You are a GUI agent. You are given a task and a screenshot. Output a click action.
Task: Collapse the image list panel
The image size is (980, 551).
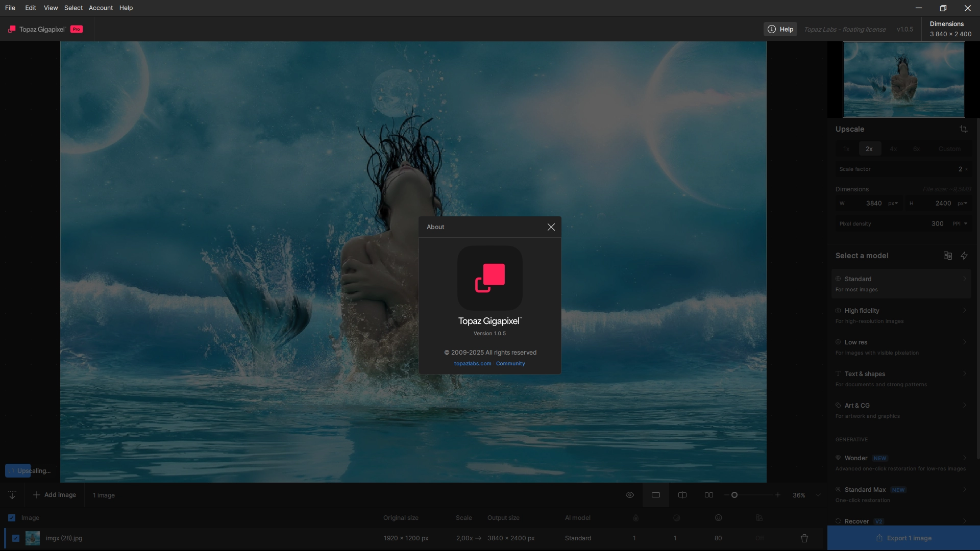coord(12,495)
